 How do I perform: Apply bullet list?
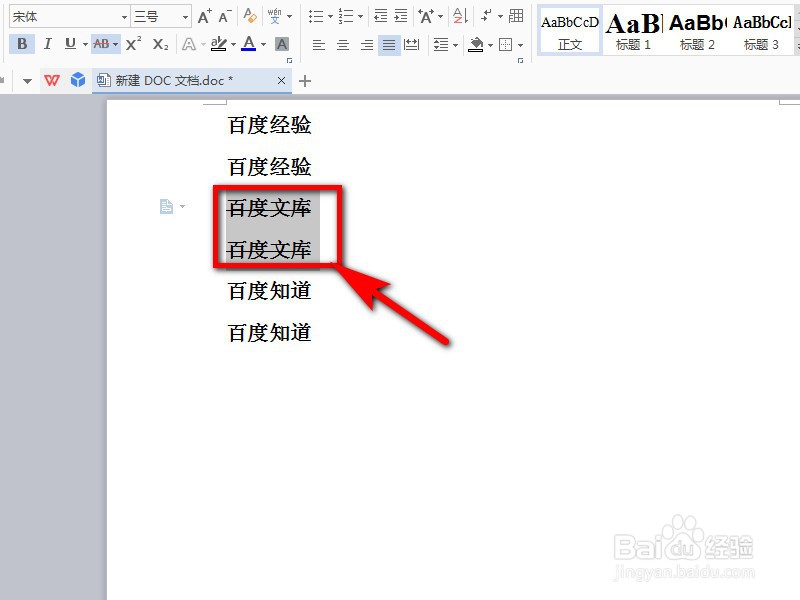tap(316, 17)
